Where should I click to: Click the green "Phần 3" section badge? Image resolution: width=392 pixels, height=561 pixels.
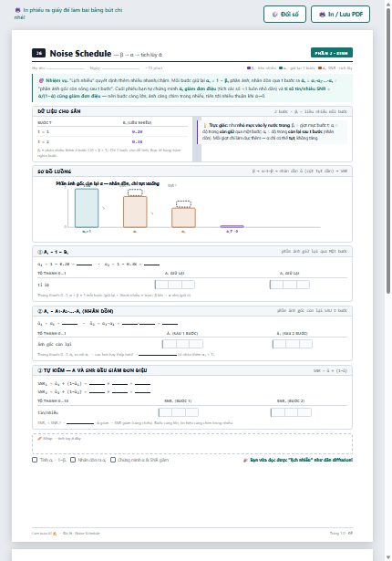pos(332,53)
